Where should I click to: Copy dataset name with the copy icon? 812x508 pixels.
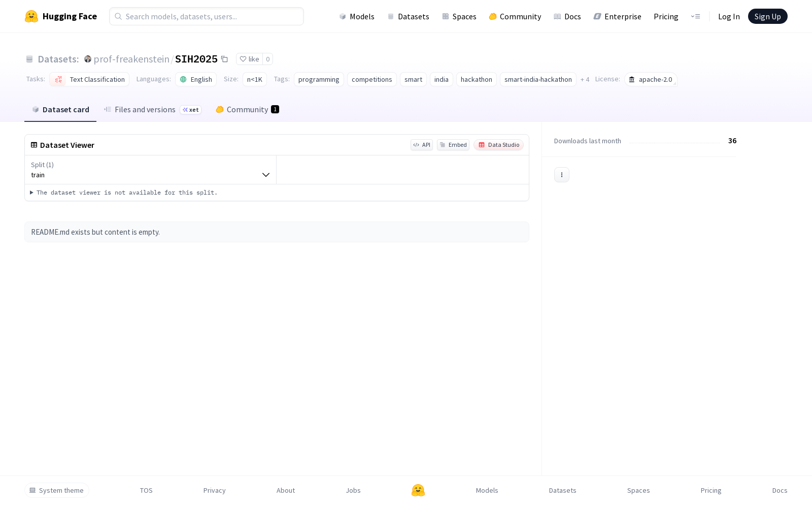(224, 59)
